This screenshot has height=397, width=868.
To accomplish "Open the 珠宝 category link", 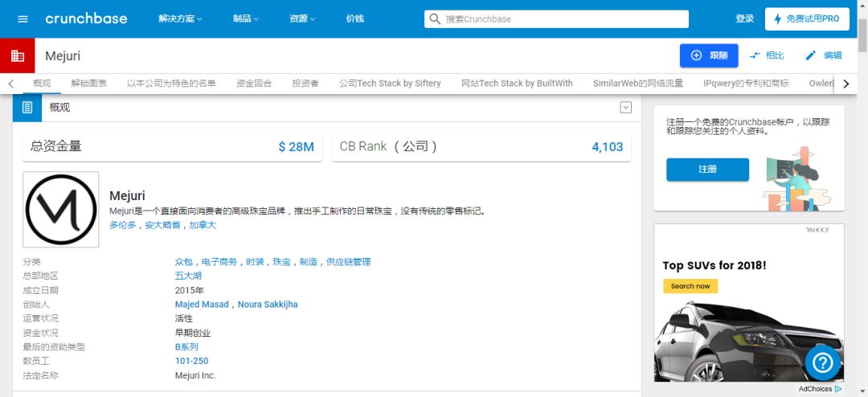I will coord(282,262).
